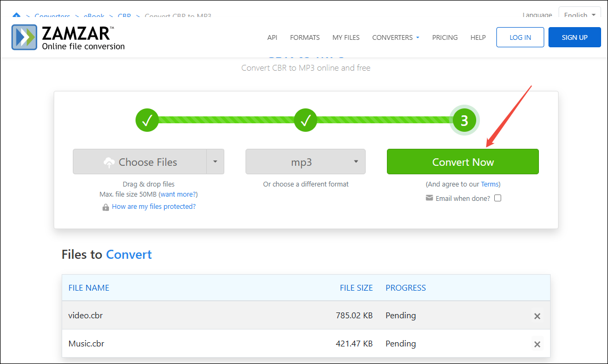This screenshot has height=364, width=608.
Task: Open the Pricing page
Action: click(x=445, y=38)
